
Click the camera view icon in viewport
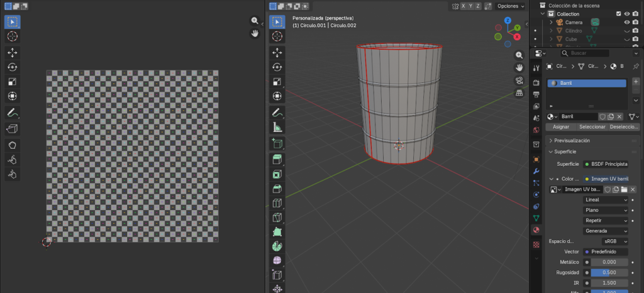(x=519, y=80)
